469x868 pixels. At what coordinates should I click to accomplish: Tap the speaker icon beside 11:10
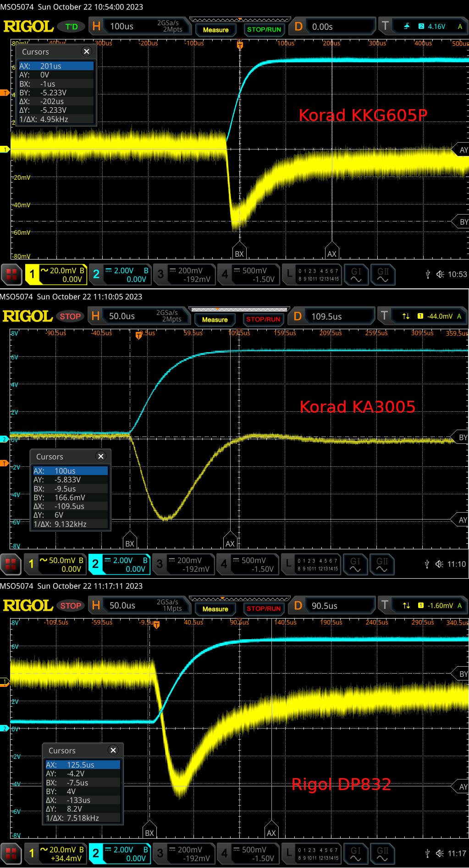439,564
